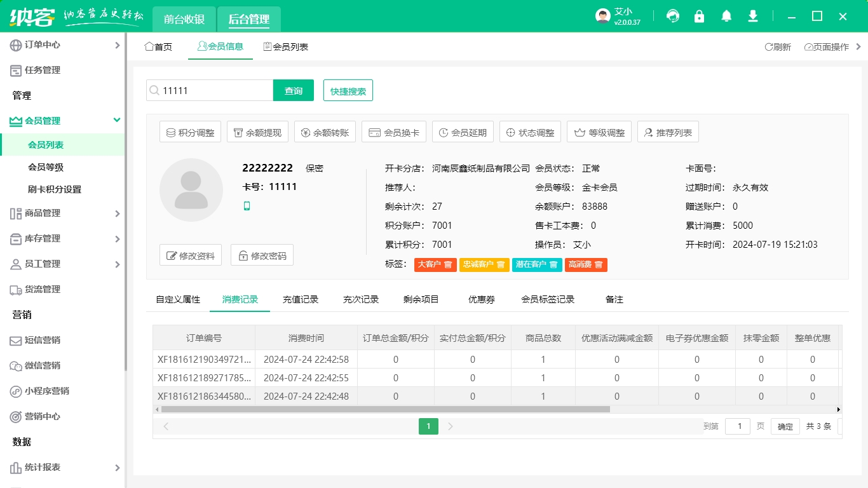Open the notifications bell
868x488 pixels.
726,17
